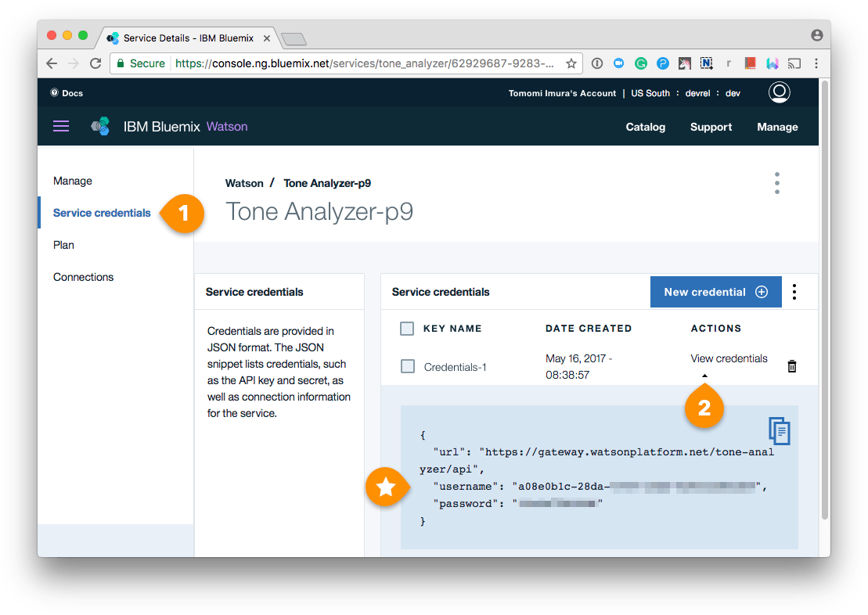Open the overflow menu beside Tone Analyzer-p9 title
Image resolution: width=868 pixels, height=615 pixels.
click(776, 182)
